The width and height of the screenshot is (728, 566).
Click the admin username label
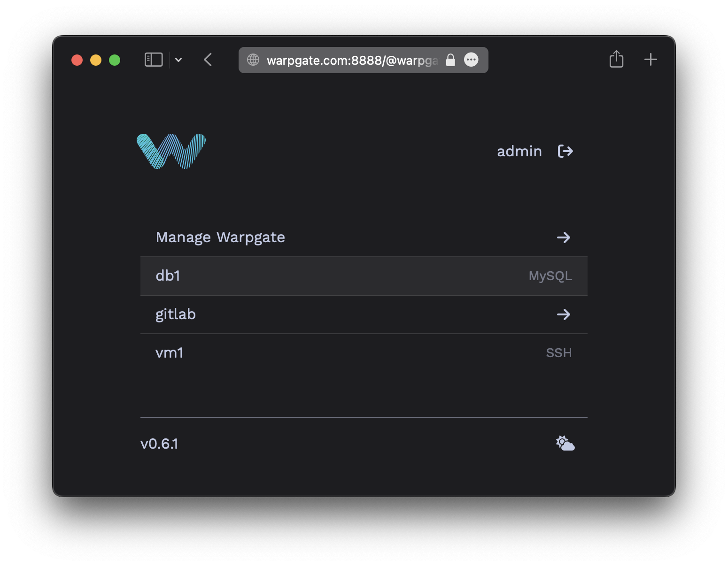(x=519, y=151)
